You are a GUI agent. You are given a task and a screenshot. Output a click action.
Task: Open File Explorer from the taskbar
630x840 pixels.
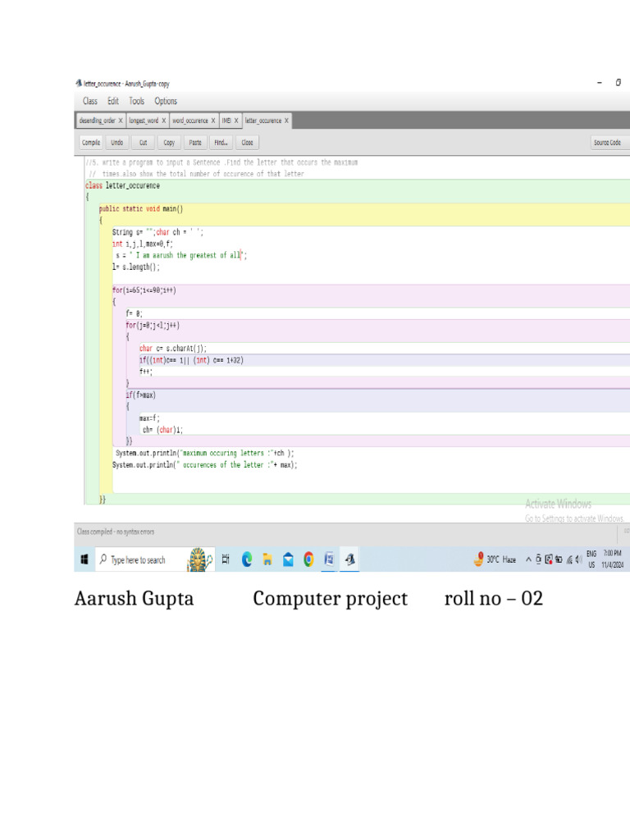pyautogui.click(x=267, y=559)
